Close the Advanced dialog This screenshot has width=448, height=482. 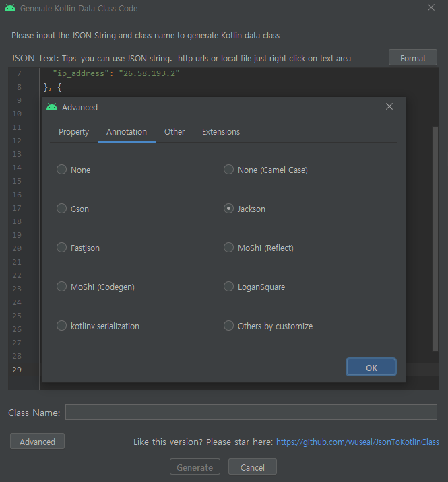pyautogui.click(x=389, y=106)
